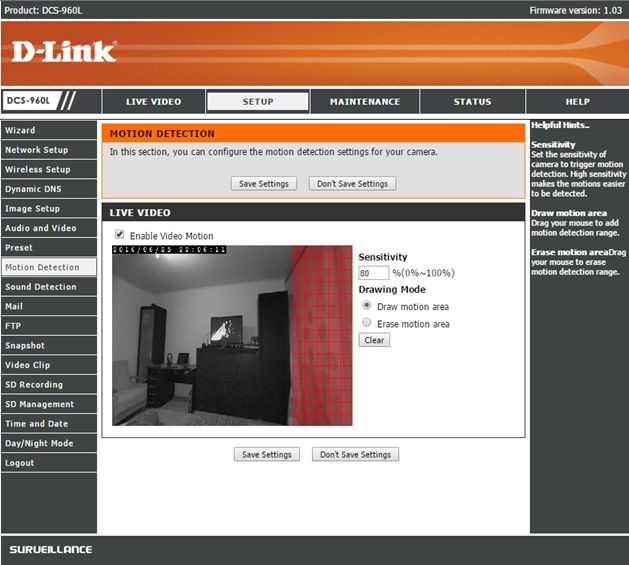Click the Clear button
The height and width of the screenshot is (565, 629).
pos(374,340)
